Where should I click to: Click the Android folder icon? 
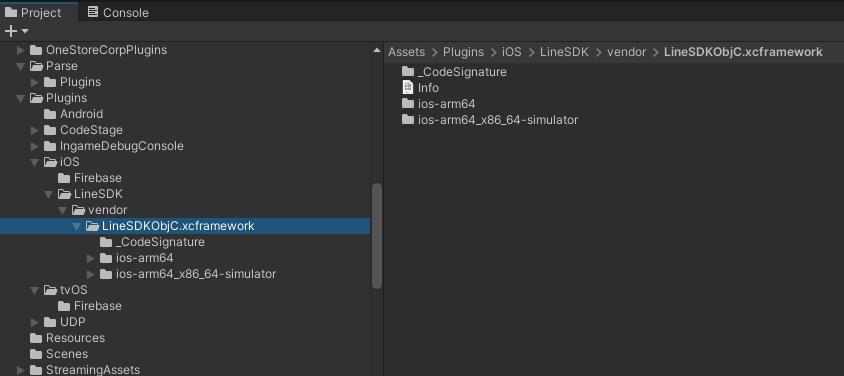(x=50, y=114)
